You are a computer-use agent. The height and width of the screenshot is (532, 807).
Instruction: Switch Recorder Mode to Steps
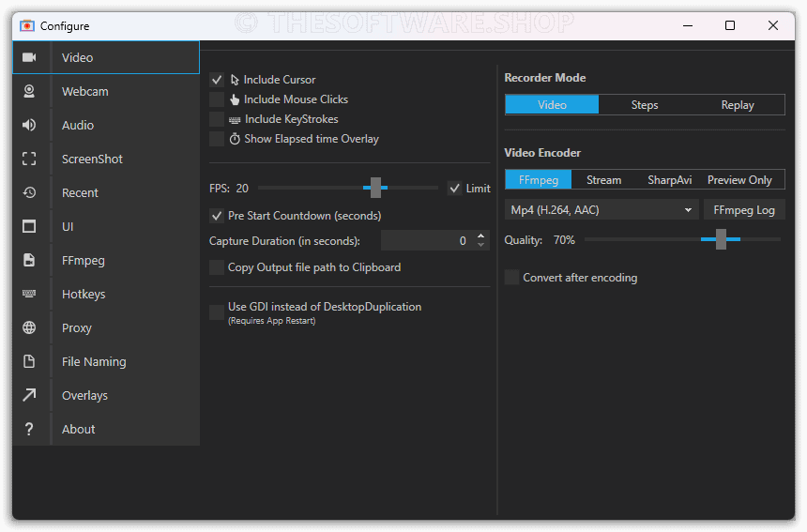645,105
